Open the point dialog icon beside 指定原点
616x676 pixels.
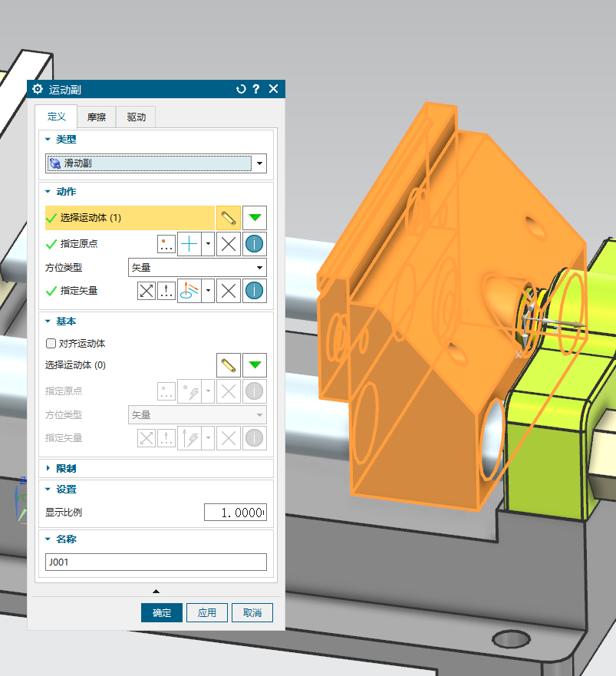166,244
